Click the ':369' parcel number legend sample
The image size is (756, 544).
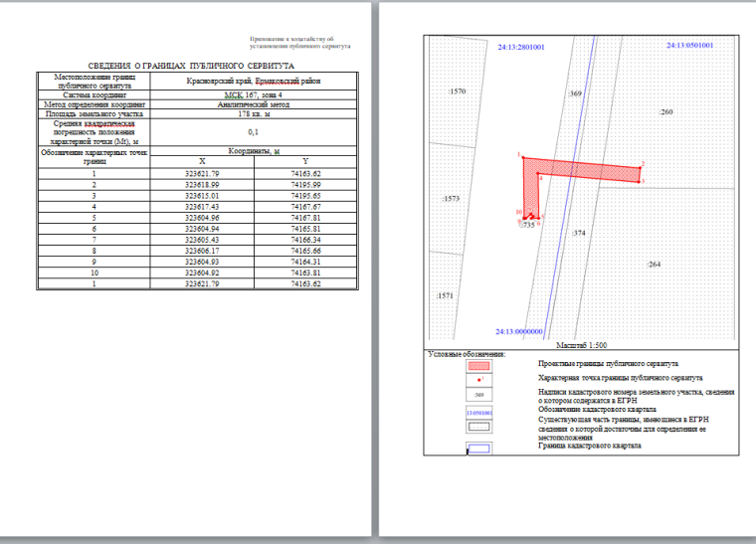pyautogui.click(x=478, y=395)
